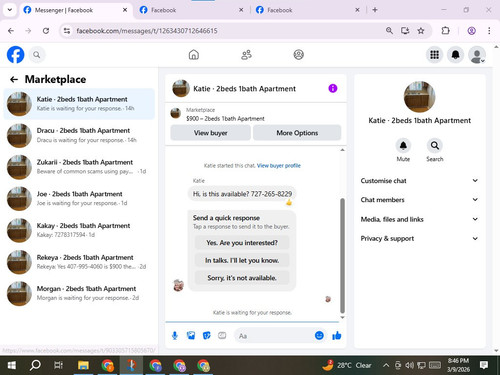The width and height of the screenshot is (500, 375).
Task: Click the facebook.com address bar URL
Action: pyautogui.click(x=147, y=31)
